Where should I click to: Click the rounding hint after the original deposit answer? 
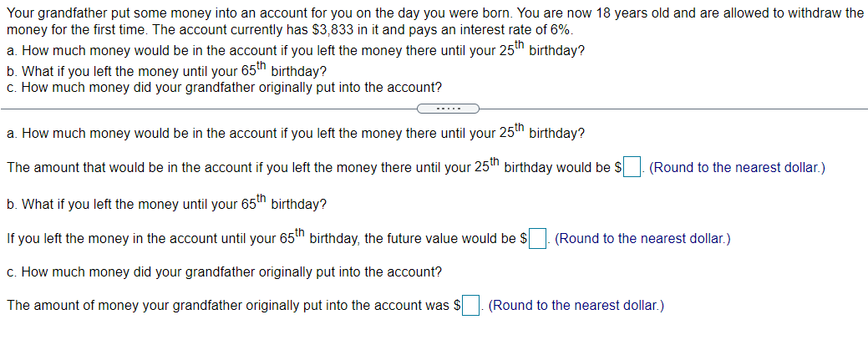pos(576,306)
